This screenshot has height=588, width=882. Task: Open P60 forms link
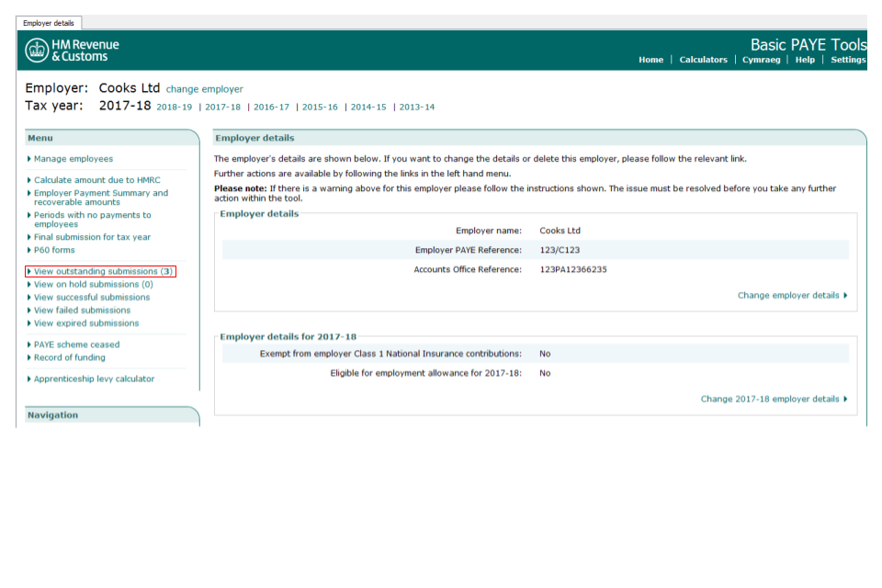tap(54, 250)
